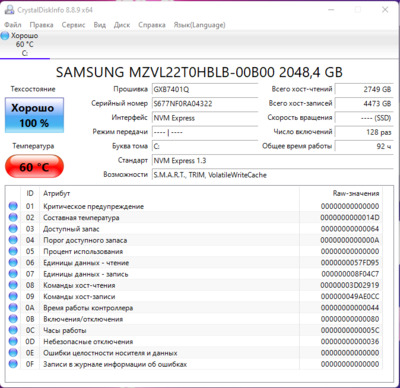The height and width of the screenshot is (388, 400).
Task: Click the status orb for Ошибки целостности носителя
Action: pyautogui.click(x=13, y=353)
